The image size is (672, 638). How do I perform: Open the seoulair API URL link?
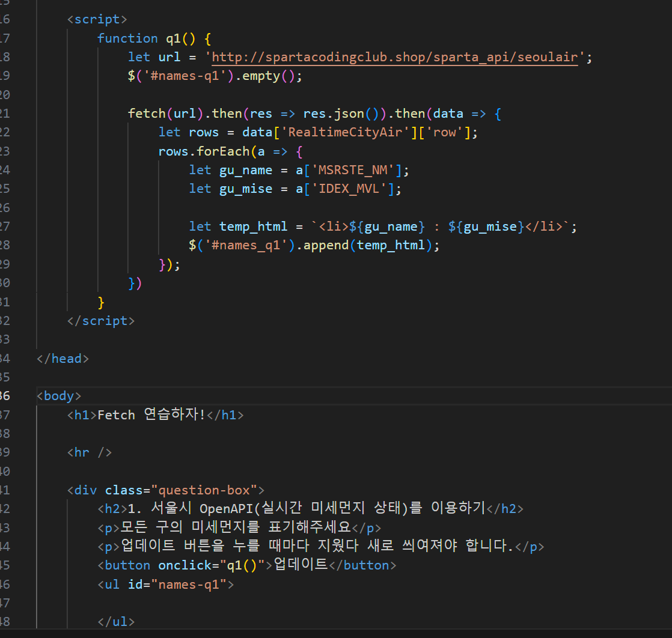pos(395,57)
